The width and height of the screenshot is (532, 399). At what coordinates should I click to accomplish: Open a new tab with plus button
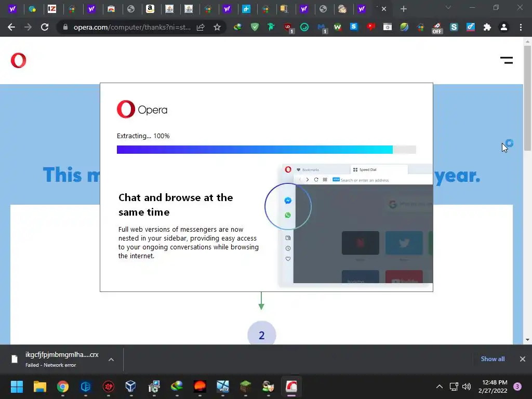403,9
